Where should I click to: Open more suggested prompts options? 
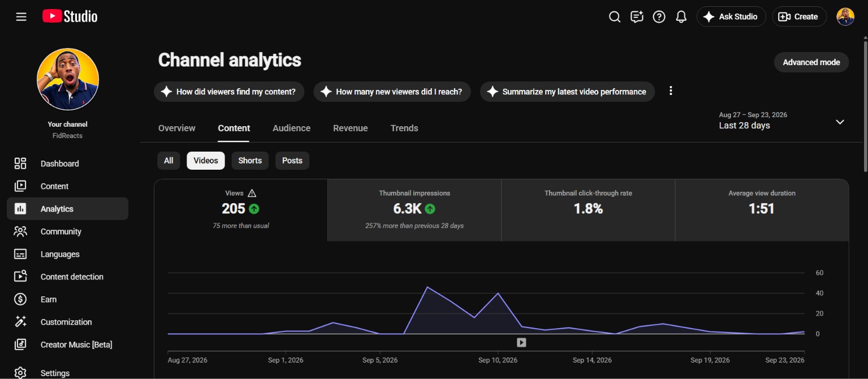(x=671, y=91)
